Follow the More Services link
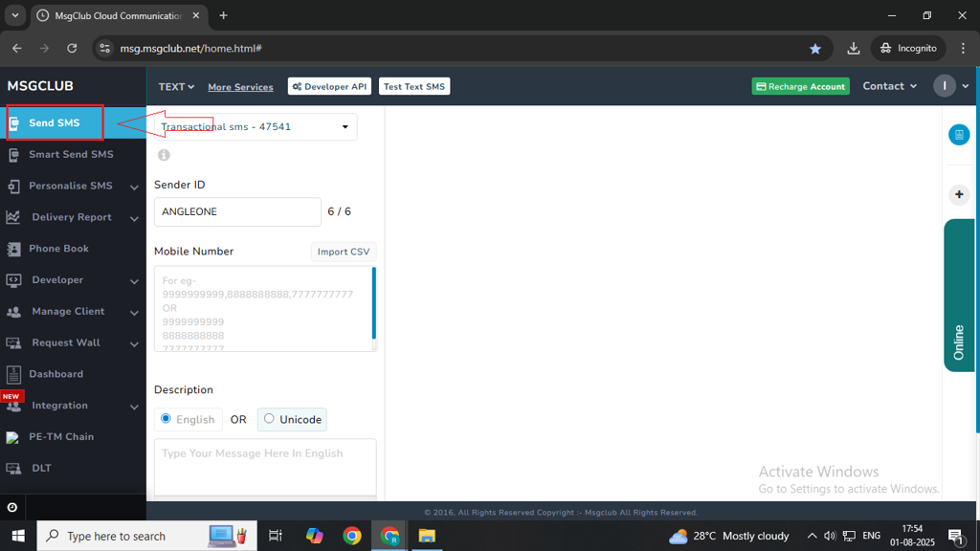This screenshot has height=551, width=980. [x=240, y=87]
